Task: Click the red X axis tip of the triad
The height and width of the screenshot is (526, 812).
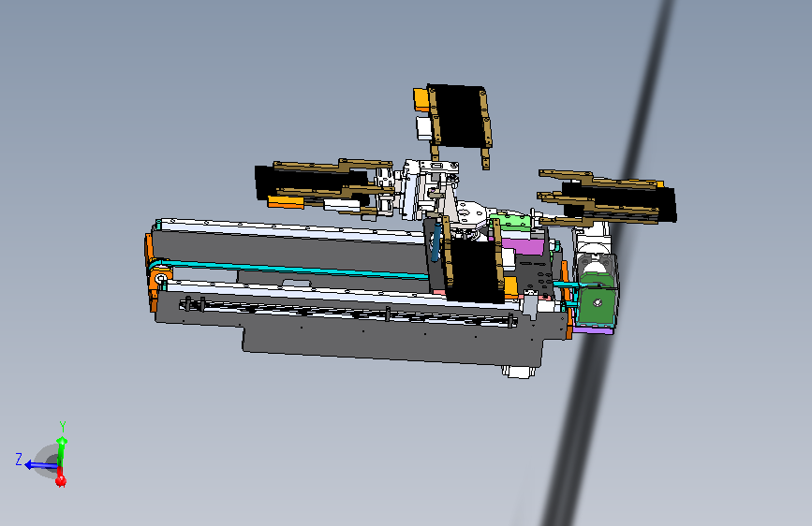Action: click(61, 480)
